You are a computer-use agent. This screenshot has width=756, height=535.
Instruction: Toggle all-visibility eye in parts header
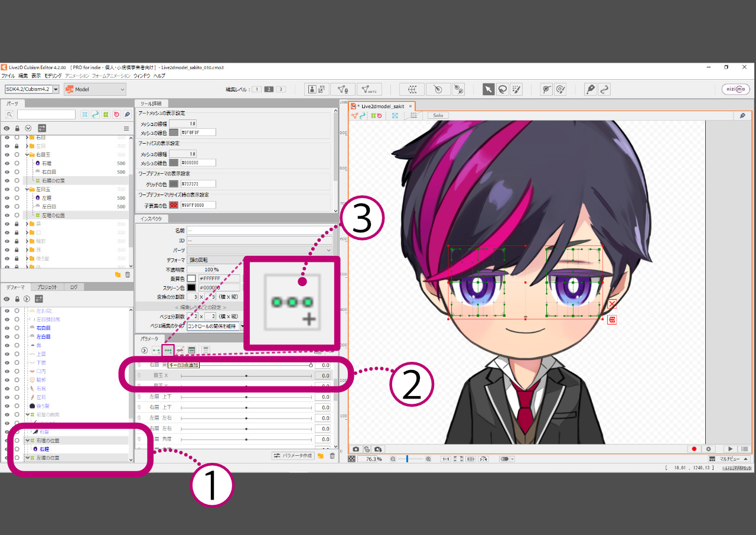coord(7,128)
